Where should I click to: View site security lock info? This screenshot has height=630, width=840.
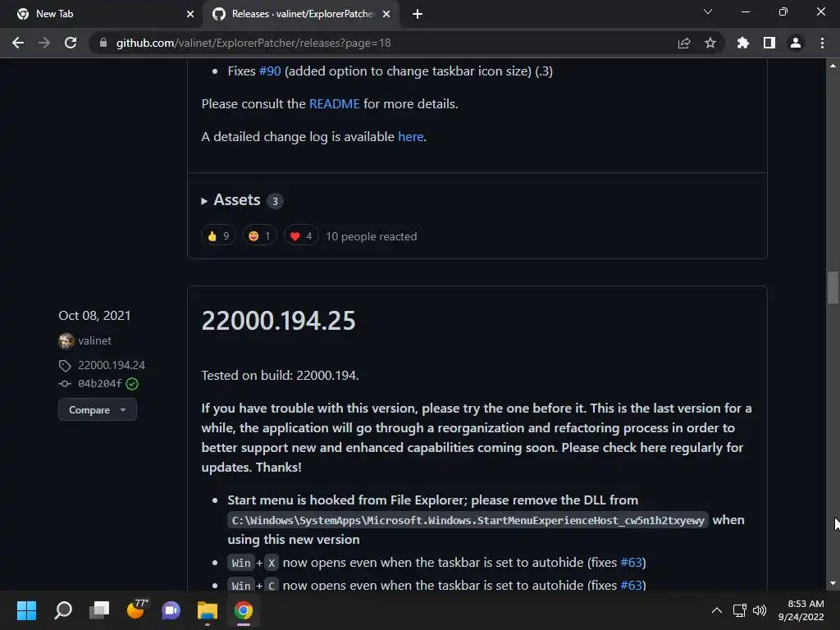[103, 43]
